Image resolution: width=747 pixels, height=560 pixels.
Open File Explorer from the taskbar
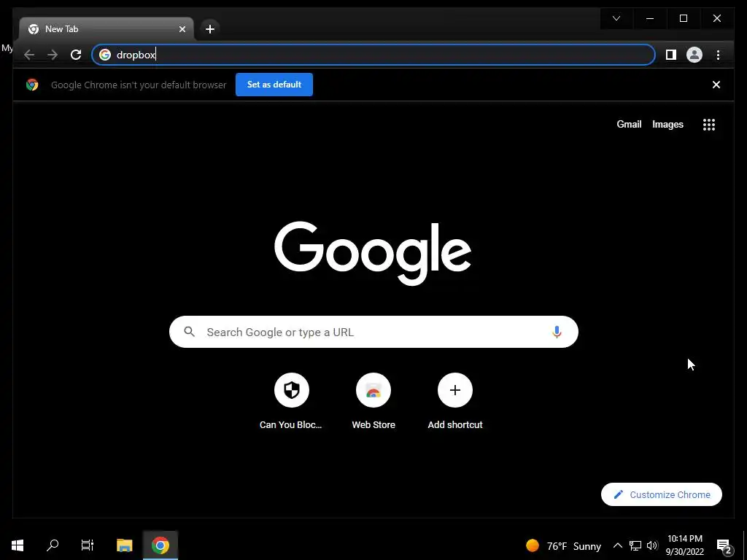[124, 545]
